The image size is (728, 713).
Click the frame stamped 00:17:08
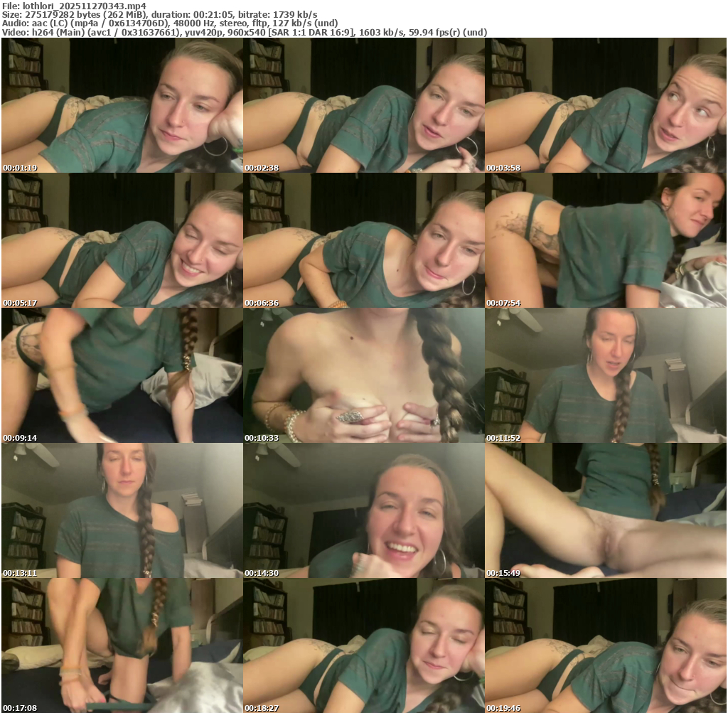pos(122,645)
